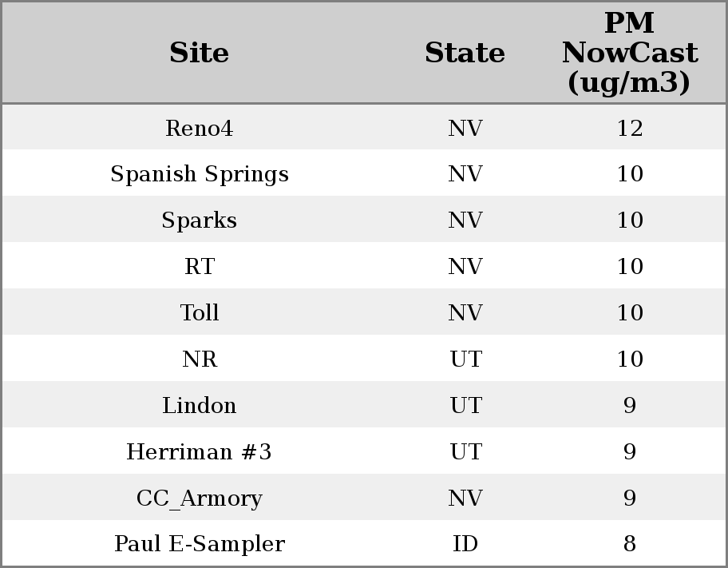Select the PM value 12 for Reno4
Image resolution: width=728 pixels, height=568 pixels.
629,128
